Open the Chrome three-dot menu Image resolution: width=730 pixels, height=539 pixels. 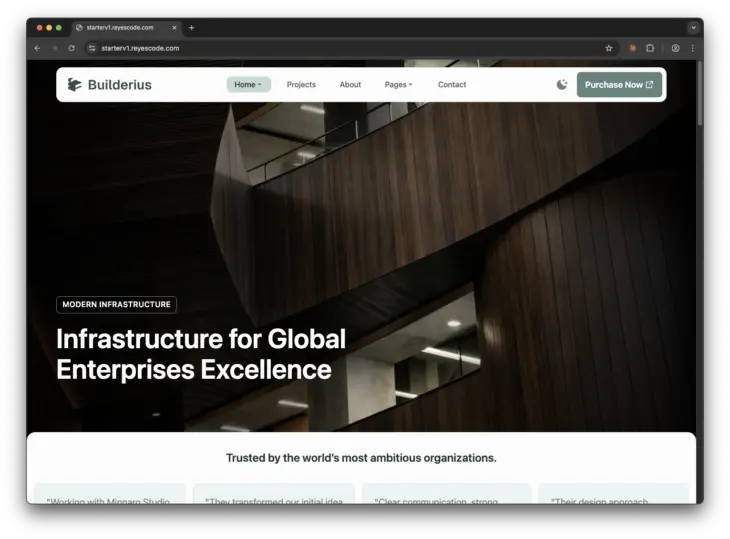(692, 48)
